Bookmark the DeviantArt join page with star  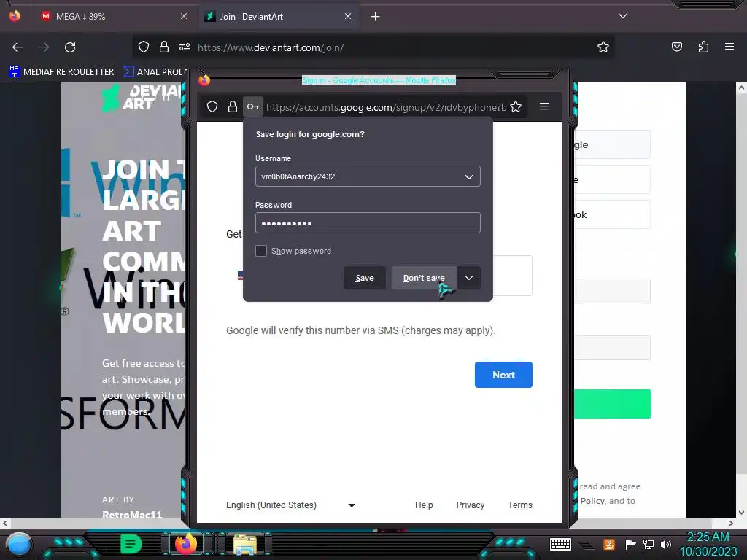tap(603, 47)
